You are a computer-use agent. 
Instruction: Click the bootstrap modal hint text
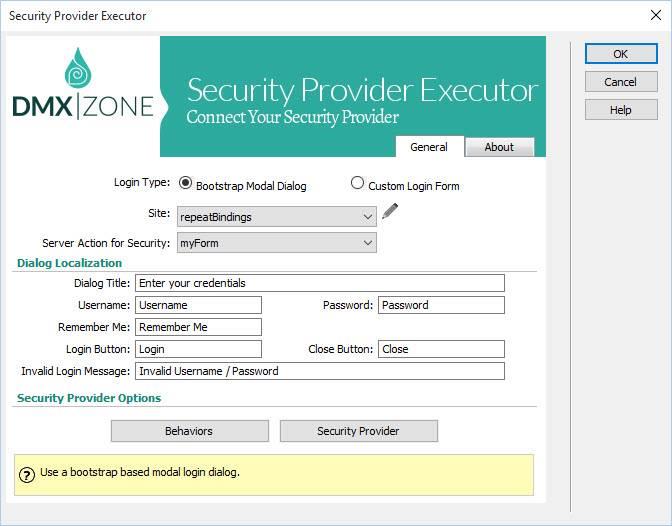tap(140, 472)
